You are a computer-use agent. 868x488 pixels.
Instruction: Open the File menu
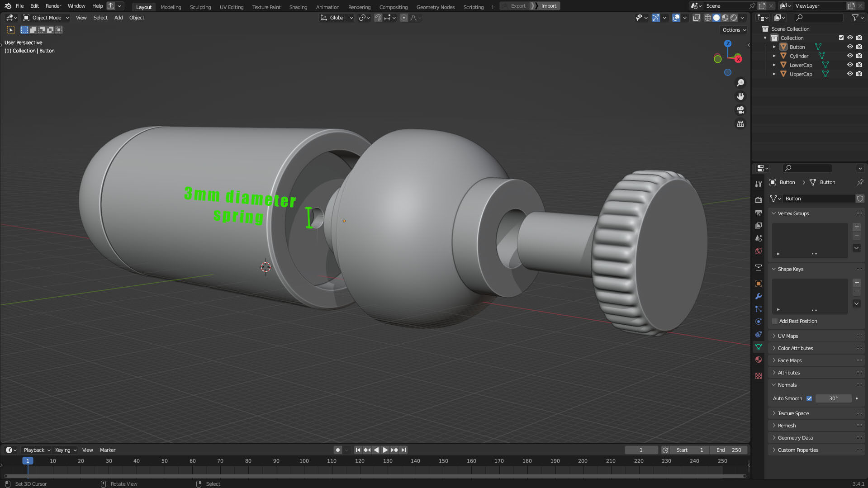tap(19, 6)
